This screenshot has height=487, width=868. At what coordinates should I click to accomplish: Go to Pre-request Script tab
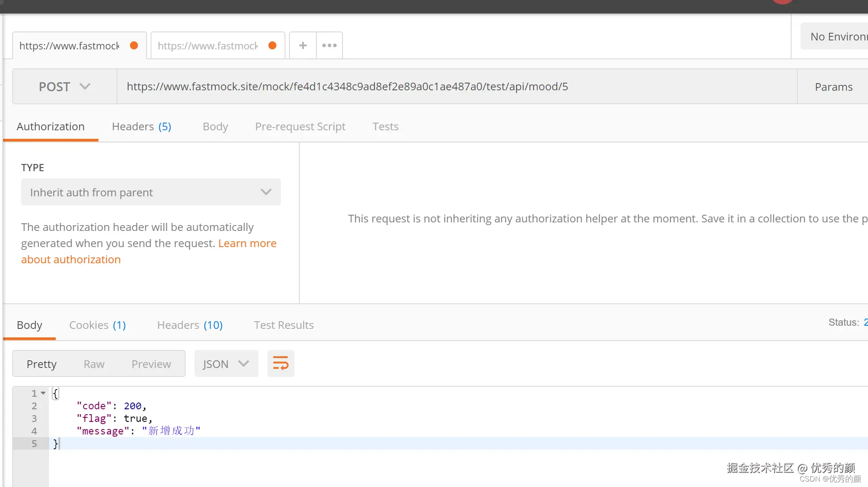coord(300,127)
